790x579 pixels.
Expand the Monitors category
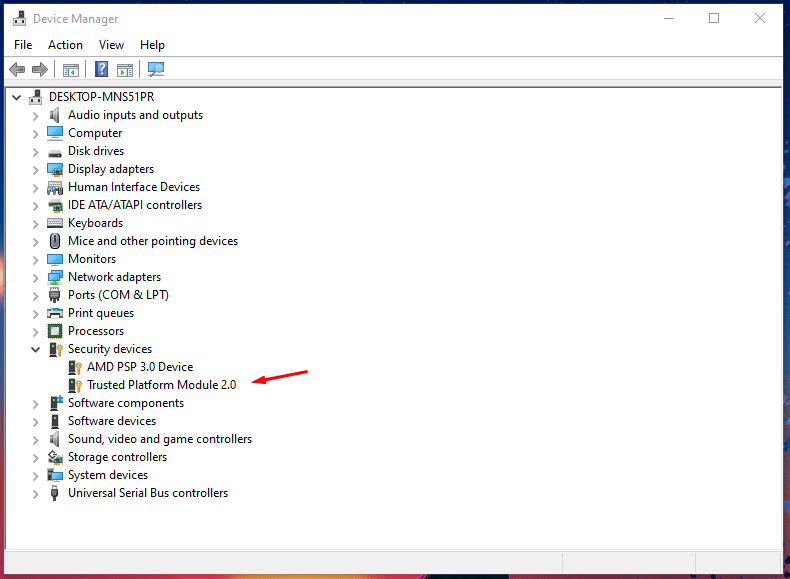tap(35, 260)
